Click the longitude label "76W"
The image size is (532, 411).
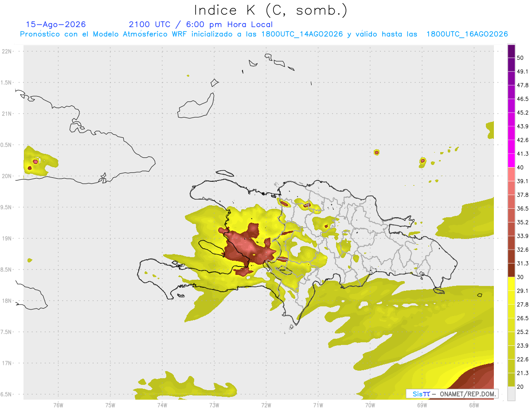pos(58,405)
